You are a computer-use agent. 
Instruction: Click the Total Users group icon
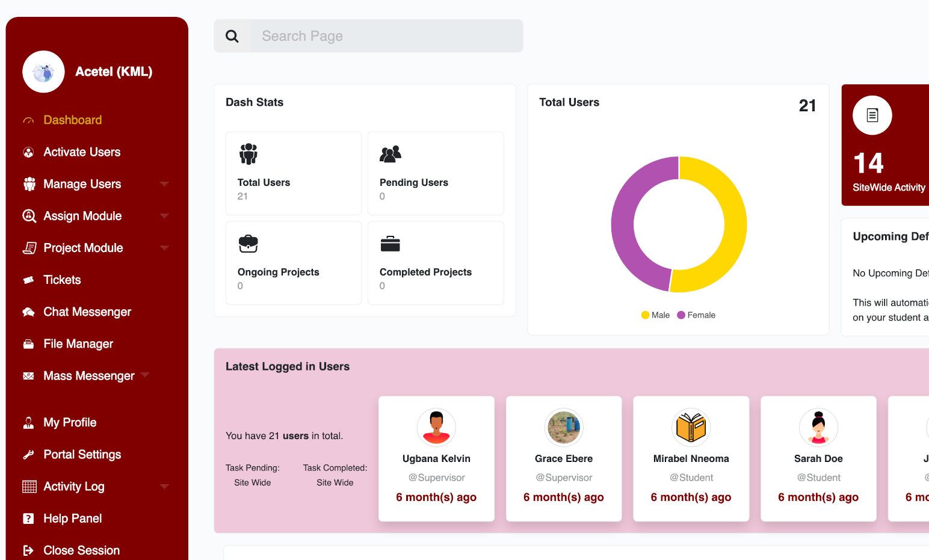point(248,154)
